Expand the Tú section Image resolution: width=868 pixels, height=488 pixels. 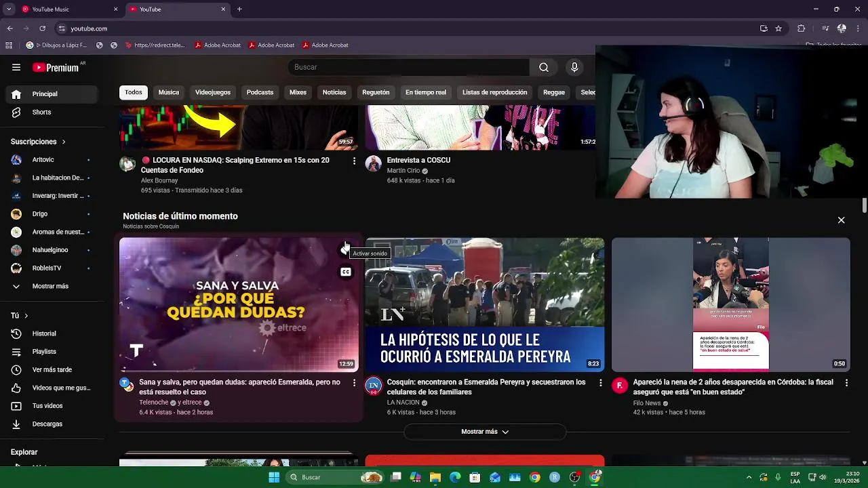pyautogui.click(x=19, y=316)
